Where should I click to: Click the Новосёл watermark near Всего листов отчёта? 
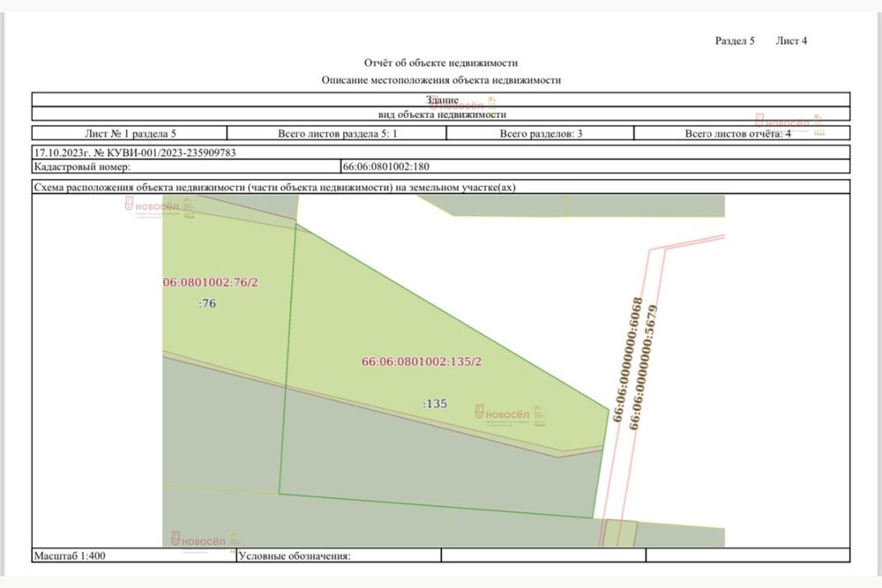(x=789, y=124)
